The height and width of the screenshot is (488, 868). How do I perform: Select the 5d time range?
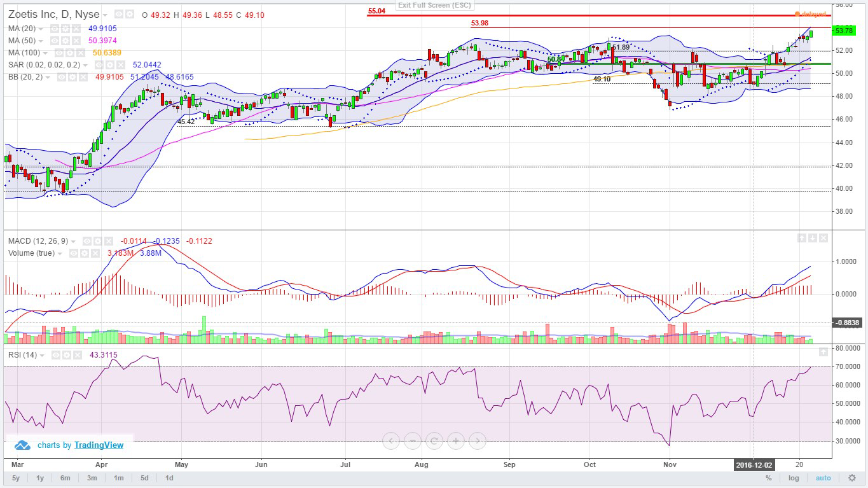144,478
